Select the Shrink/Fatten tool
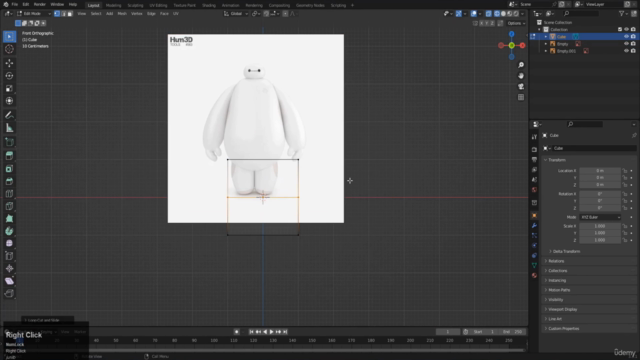Screen dimensions: 640x360 [9, 268]
